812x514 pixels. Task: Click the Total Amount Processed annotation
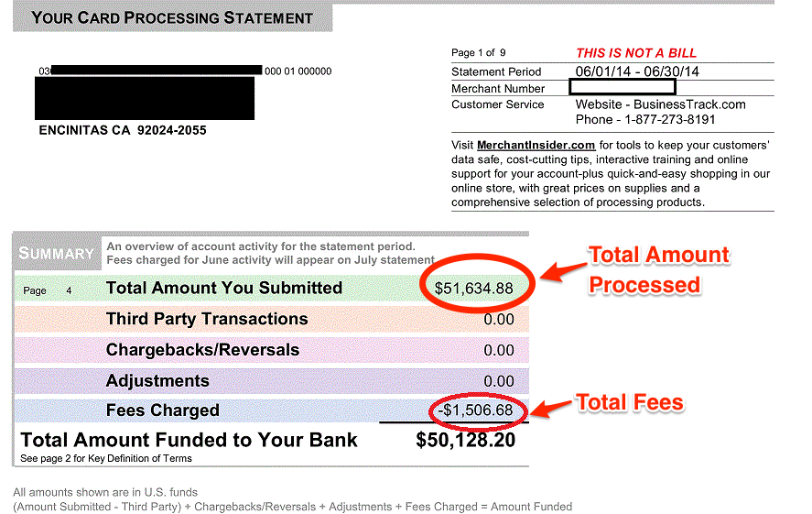tap(658, 269)
